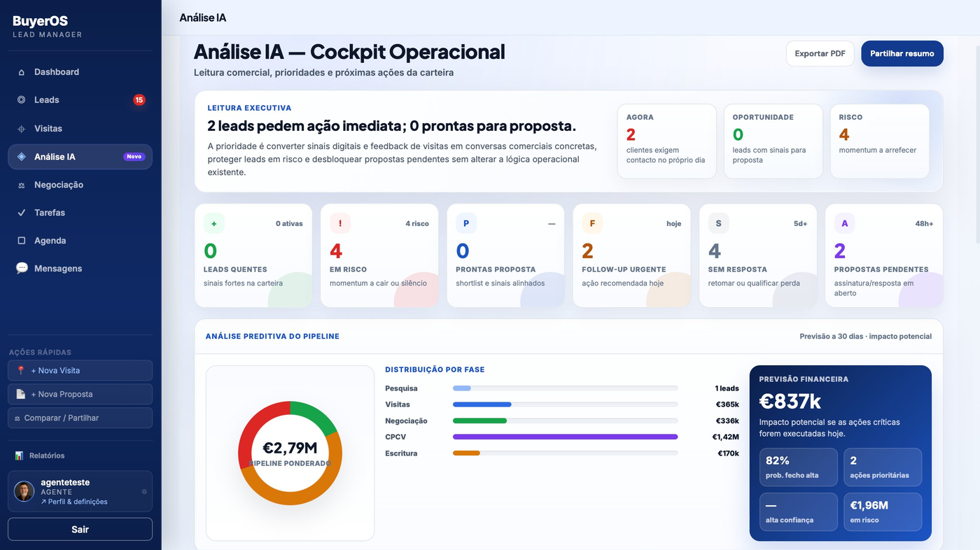Screen dimensions: 980x550
Task: Click the green plus icon on Leads Quentes
Action: tap(214, 223)
